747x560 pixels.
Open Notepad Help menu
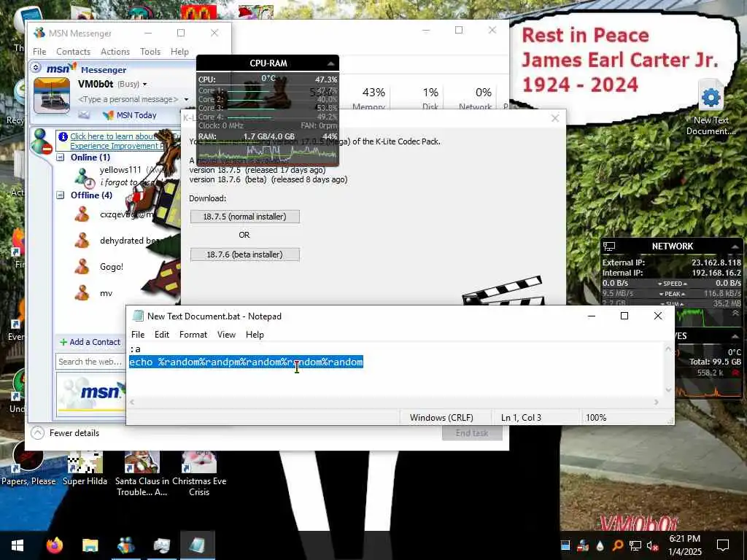click(x=255, y=334)
